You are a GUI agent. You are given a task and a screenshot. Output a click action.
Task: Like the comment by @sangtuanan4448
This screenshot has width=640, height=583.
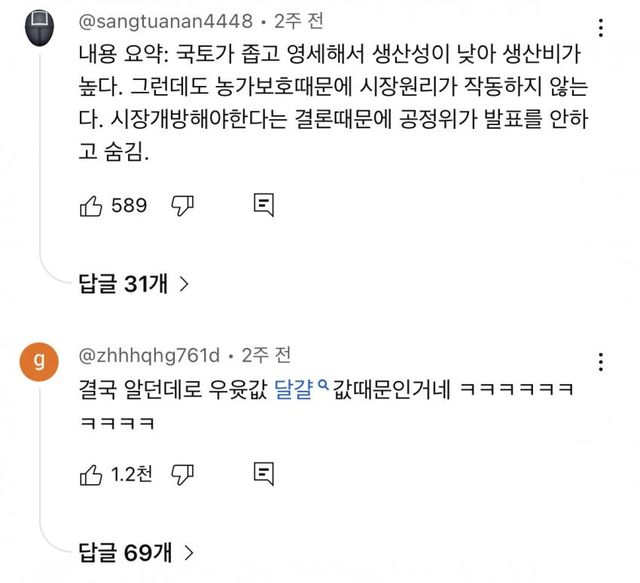click(x=90, y=206)
